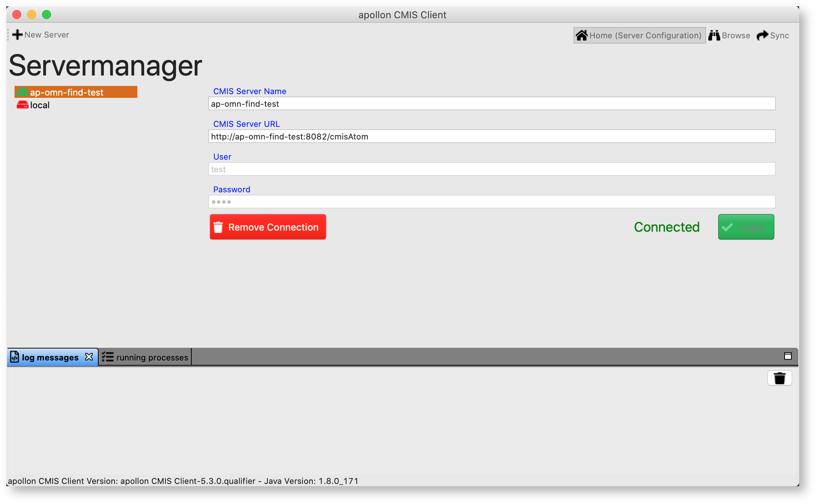Clear log messages with the trash icon
The height and width of the screenshot is (504, 817).
click(779, 378)
